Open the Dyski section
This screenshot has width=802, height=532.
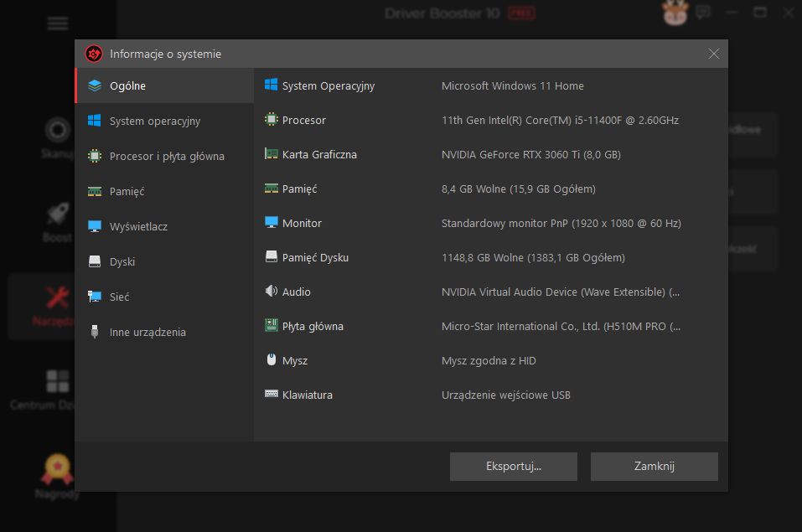click(164, 262)
